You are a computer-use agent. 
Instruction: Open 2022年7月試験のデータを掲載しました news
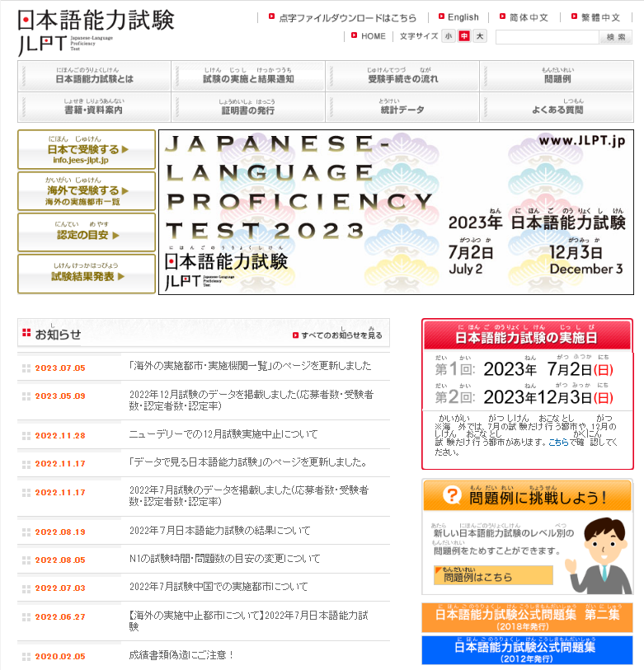(x=249, y=495)
